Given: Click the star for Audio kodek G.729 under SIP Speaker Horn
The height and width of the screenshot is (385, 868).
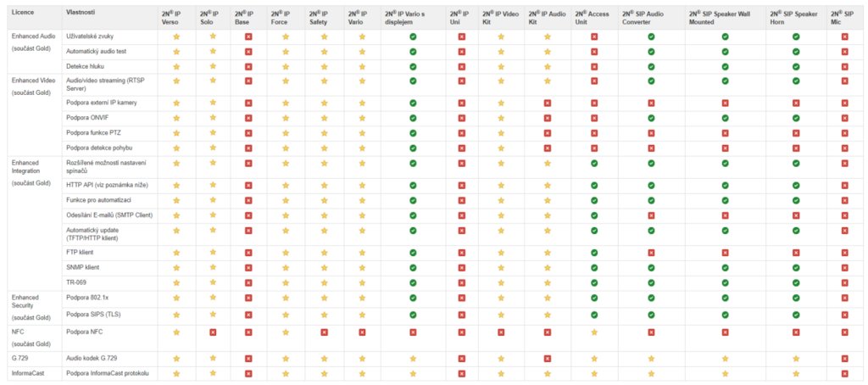Looking at the screenshot, I should click(796, 359).
